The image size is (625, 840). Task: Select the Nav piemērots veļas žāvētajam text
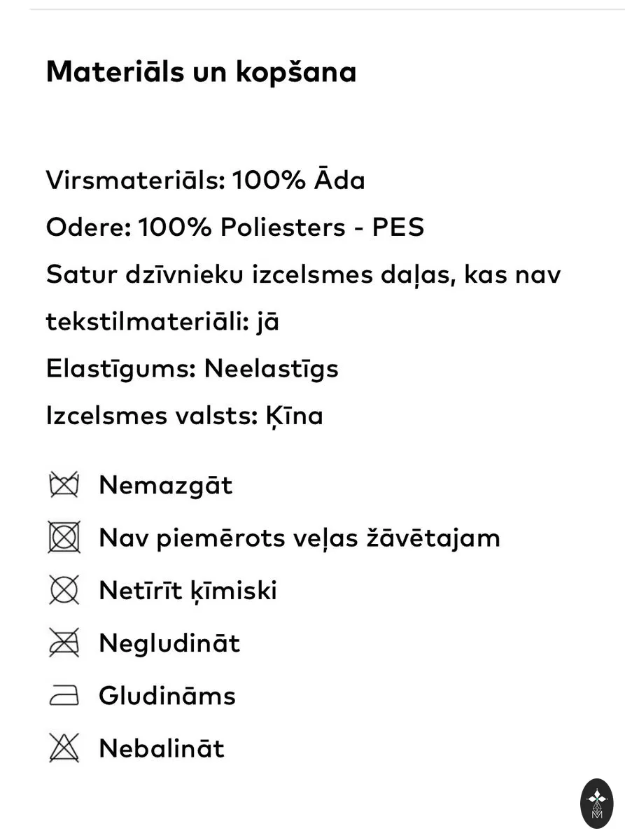point(300,538)
